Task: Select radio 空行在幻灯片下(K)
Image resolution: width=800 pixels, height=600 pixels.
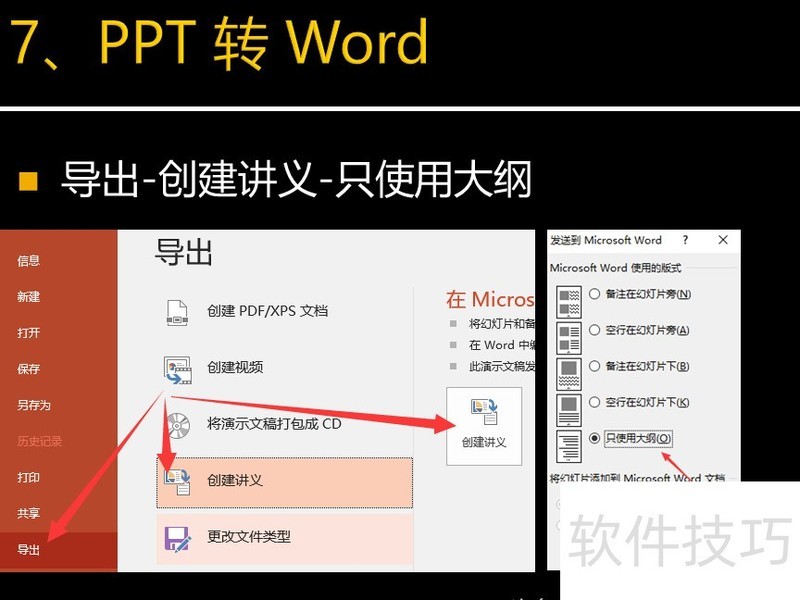Action: click(594, 402)
